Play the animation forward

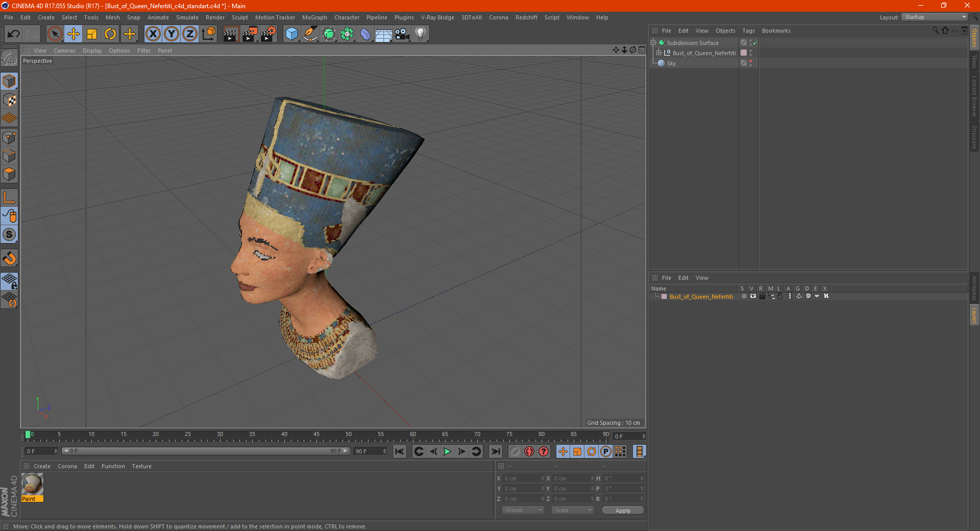(447, 451)
